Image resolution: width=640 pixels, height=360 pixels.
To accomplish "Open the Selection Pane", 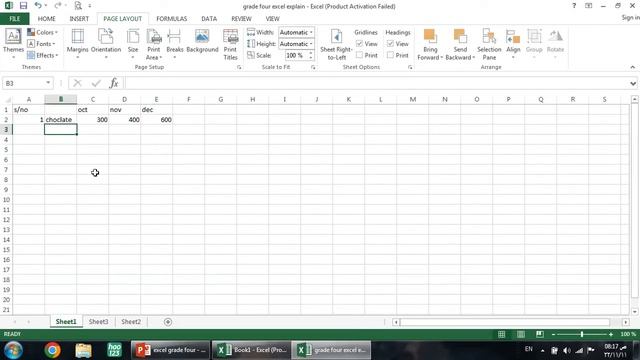I will [x=489, y=44].
